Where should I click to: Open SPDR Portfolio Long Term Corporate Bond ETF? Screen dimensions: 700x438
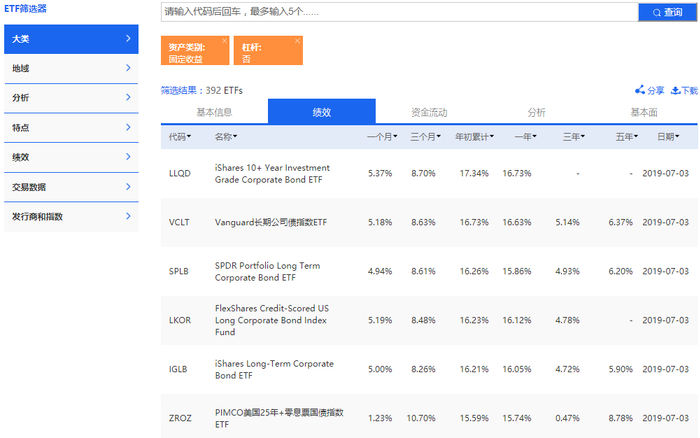point(267,271)
